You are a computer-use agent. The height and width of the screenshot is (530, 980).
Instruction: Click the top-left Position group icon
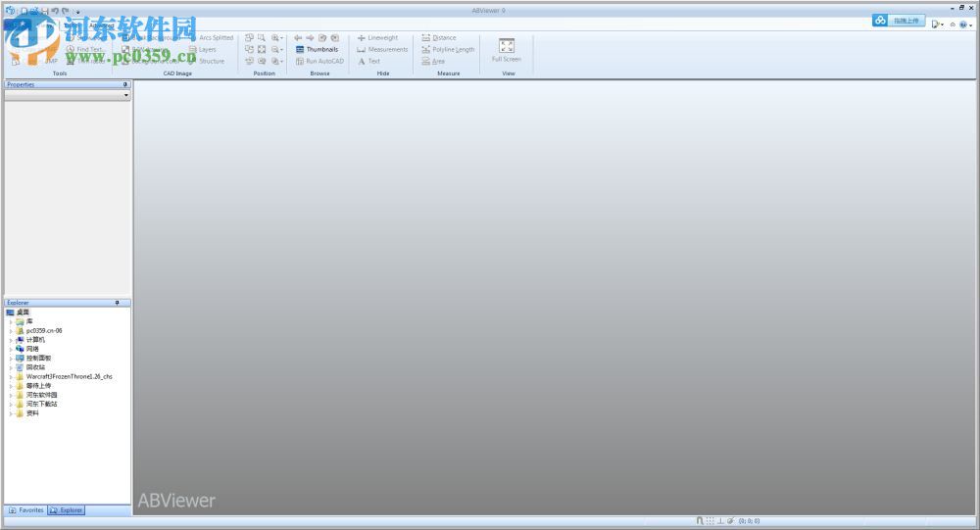click(249, 38)
